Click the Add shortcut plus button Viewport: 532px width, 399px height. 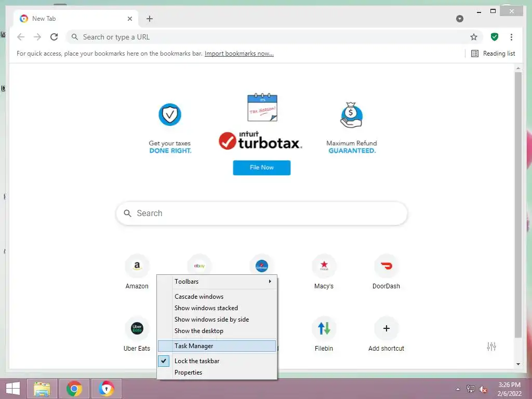[386, 328]
